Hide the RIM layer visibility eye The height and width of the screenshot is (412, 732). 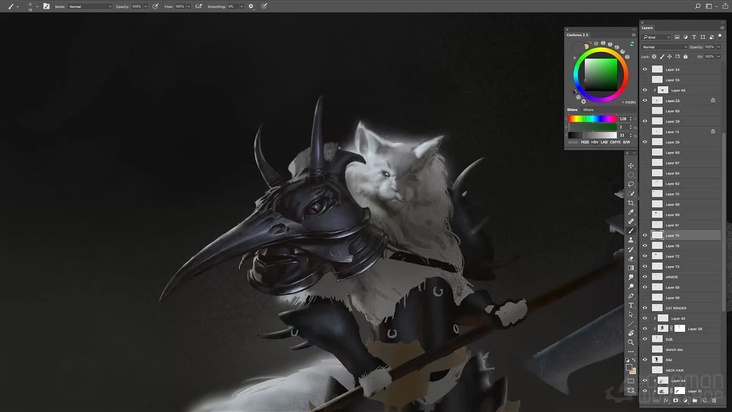tap(645, 360)
